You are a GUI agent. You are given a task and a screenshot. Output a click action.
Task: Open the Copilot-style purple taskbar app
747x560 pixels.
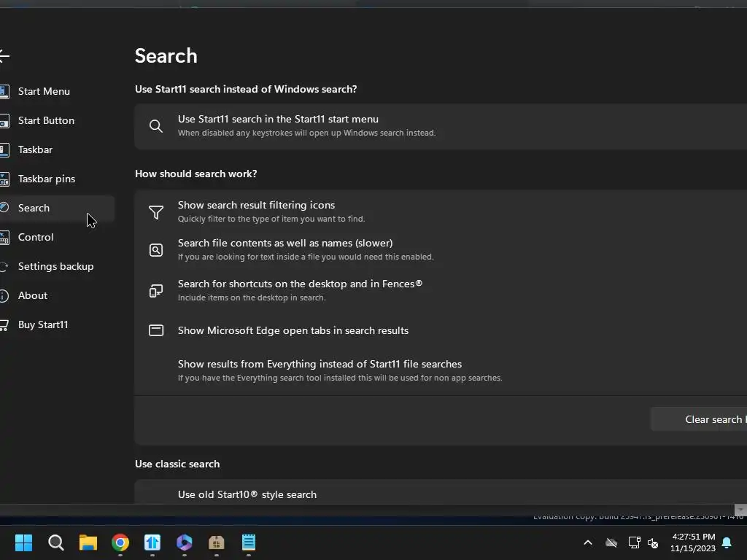click(x=185, y=542)
